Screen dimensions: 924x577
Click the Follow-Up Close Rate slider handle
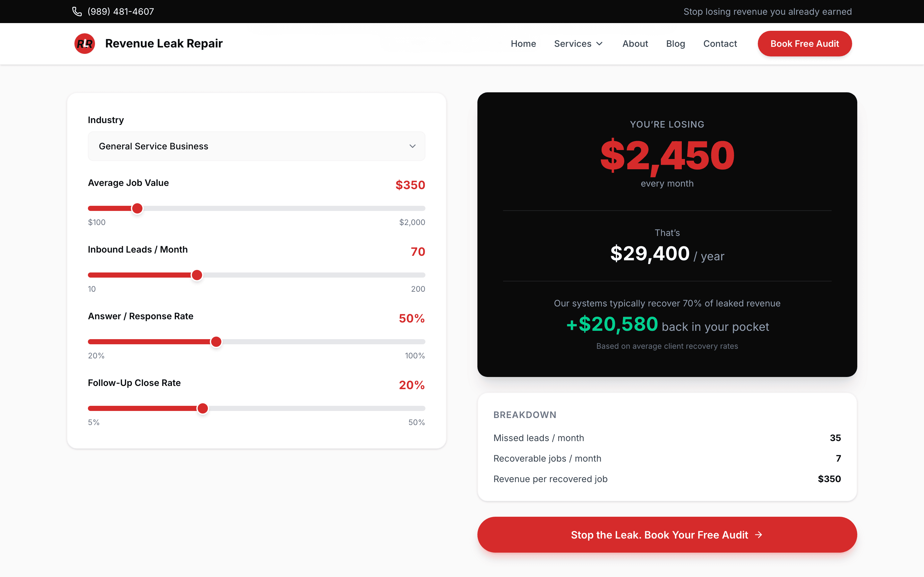[x=203, y=408]
